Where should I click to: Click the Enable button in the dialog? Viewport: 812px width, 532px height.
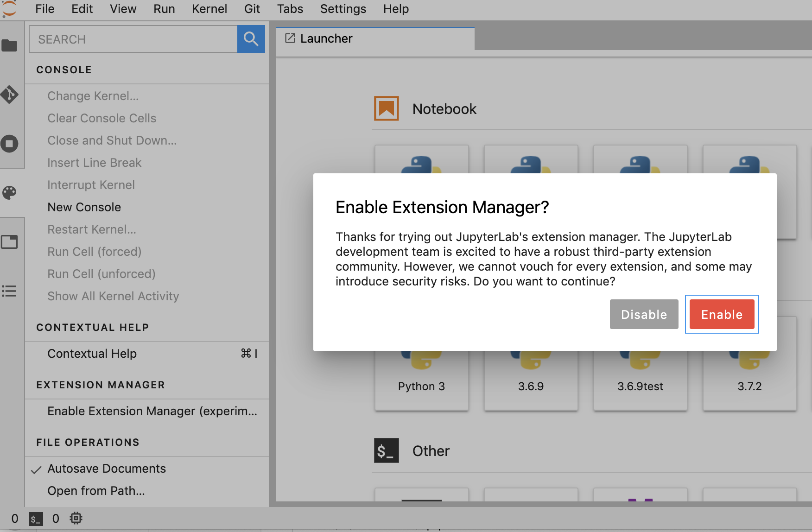coord(722,314)
